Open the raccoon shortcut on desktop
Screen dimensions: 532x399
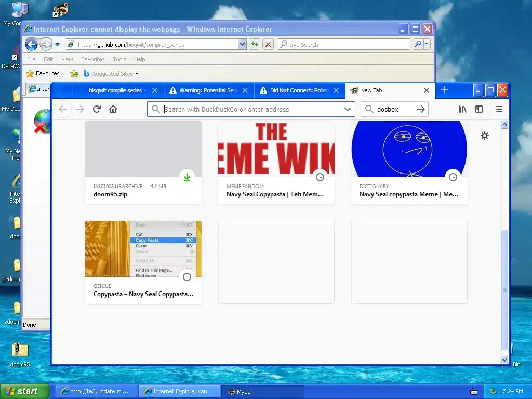point(60,9)
